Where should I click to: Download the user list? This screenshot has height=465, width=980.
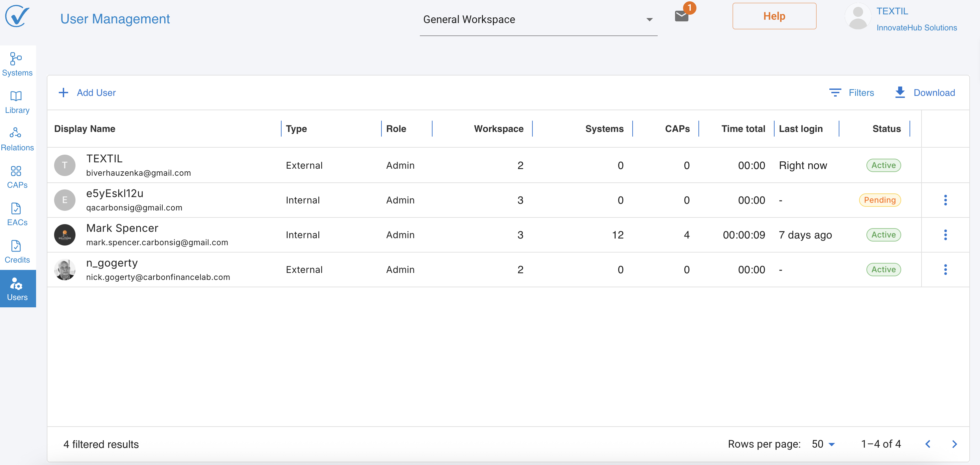(x=925, y=93)
